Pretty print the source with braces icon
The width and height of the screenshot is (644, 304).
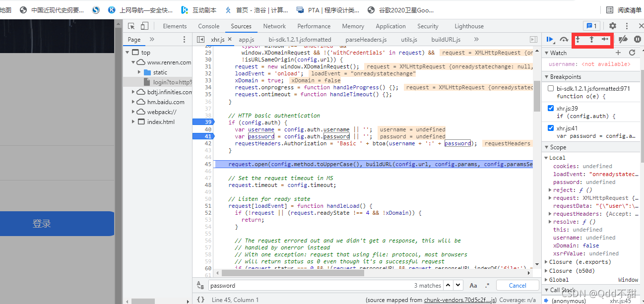point(200,300)
